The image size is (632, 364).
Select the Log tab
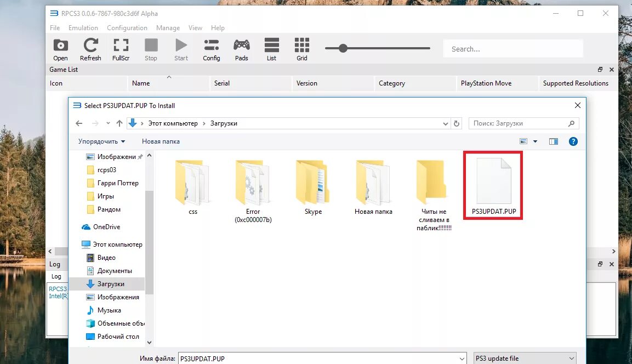[x=56, y=276]
